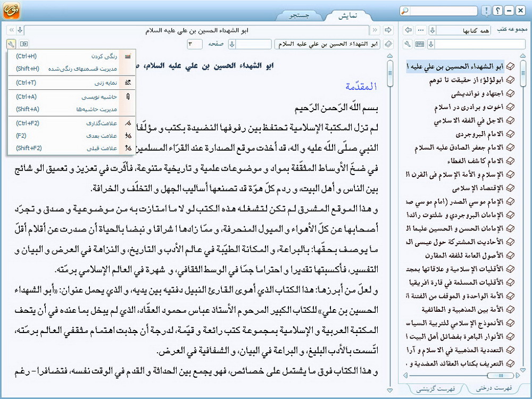This screenshot has height=399, width=532.
Task: Click the book icon beside الامام كاشف الغطاء
Action: coord(510,161)
